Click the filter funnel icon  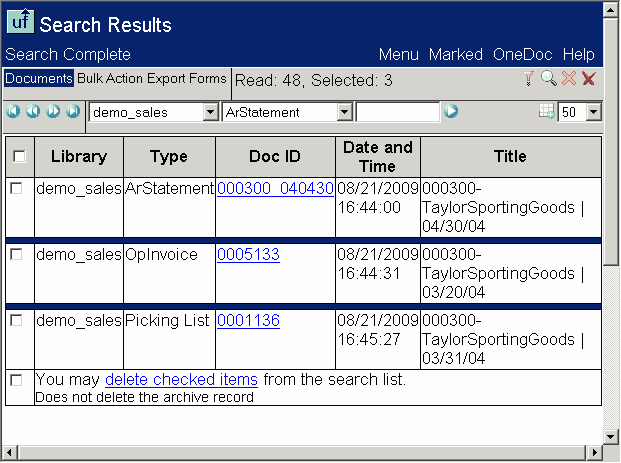529,79
